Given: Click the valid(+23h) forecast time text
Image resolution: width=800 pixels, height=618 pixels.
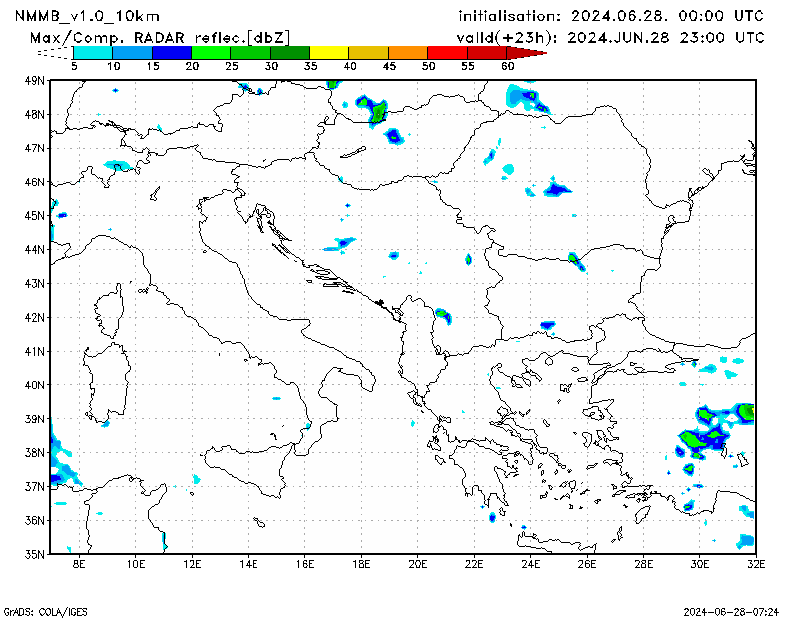Looking at the screenshot, I should 610,37.
